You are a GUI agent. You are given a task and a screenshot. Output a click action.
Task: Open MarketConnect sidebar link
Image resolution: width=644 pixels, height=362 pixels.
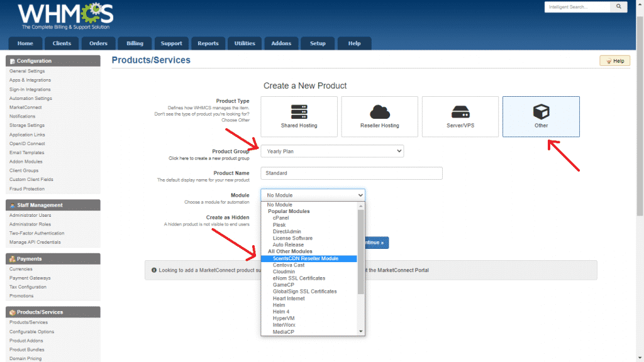point(25,107)
